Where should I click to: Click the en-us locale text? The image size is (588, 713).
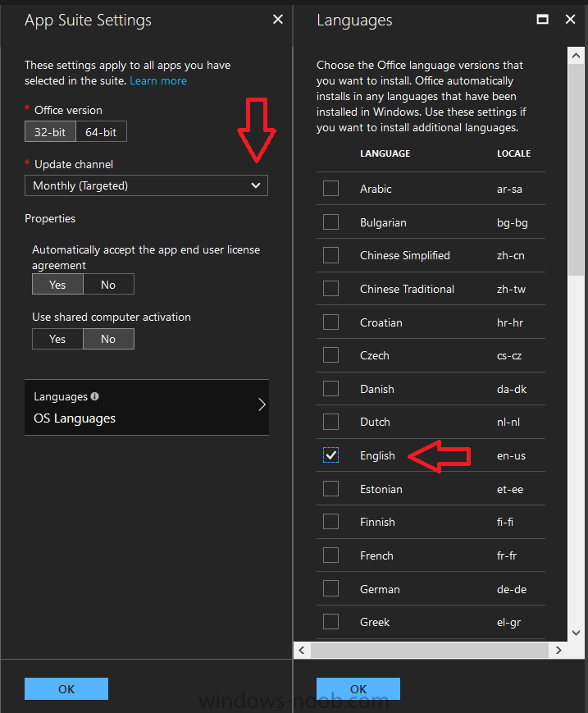[x=511, y=455]
